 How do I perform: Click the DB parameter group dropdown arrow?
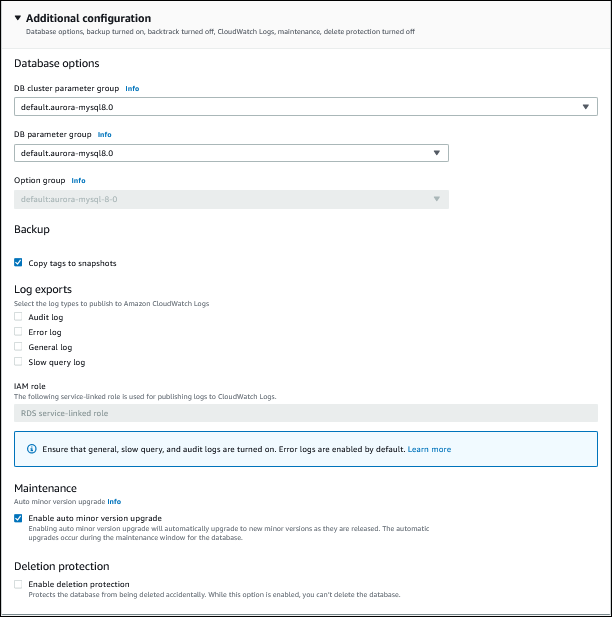436,153
